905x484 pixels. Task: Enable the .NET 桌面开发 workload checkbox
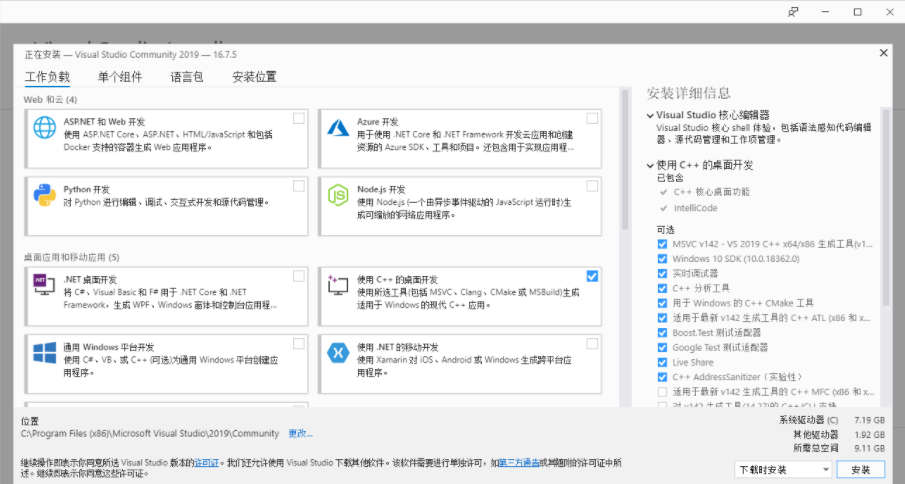tap(298, 276)
